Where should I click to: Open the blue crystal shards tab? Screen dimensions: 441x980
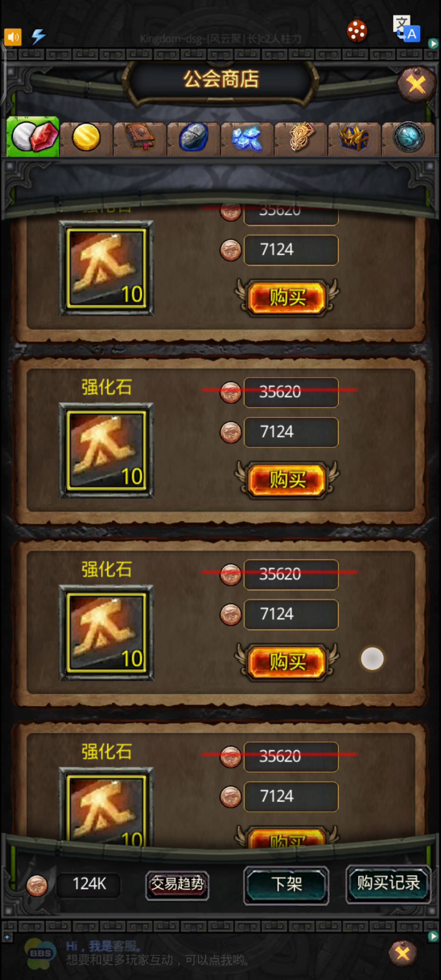tap(247, 138)
